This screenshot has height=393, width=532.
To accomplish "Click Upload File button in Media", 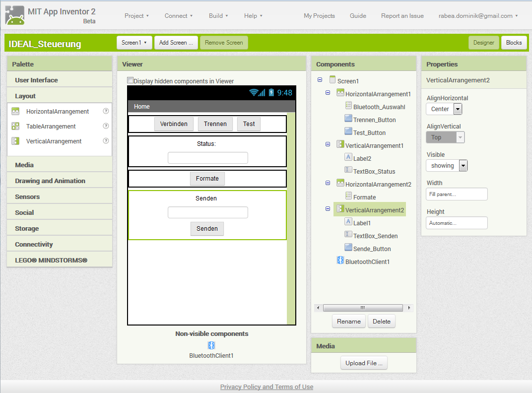I will pyautogui.click(x=364, y=363).
